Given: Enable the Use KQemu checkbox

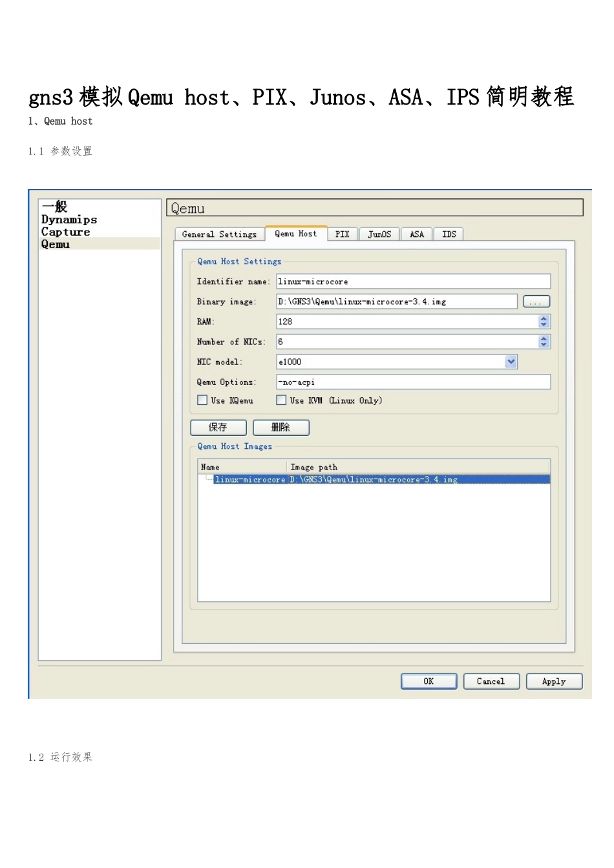Looking at the screenshot, I should 202,400.
